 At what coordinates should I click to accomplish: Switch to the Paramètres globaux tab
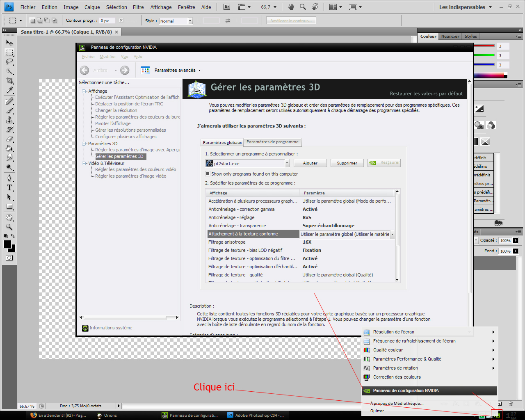click(x=222, y=142)
